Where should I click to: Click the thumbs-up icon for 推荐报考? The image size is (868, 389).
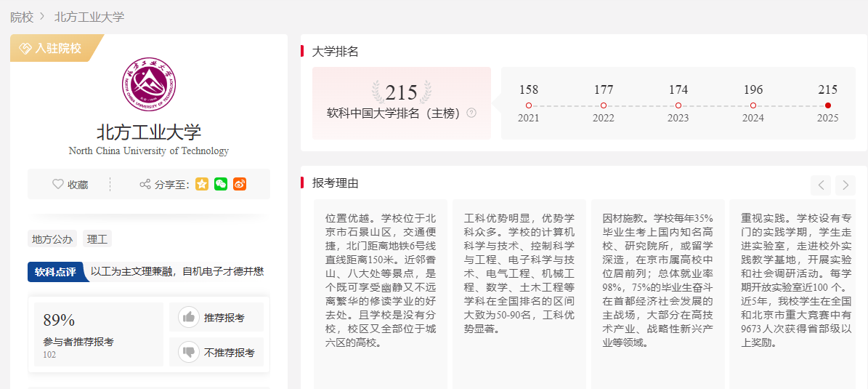(x=189, y=317)
